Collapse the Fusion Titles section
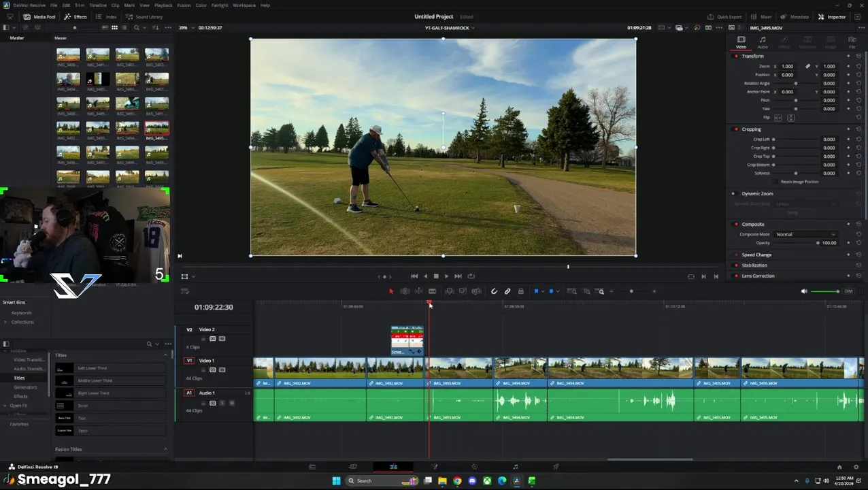The image size is (868, 490). click(165, 449)
